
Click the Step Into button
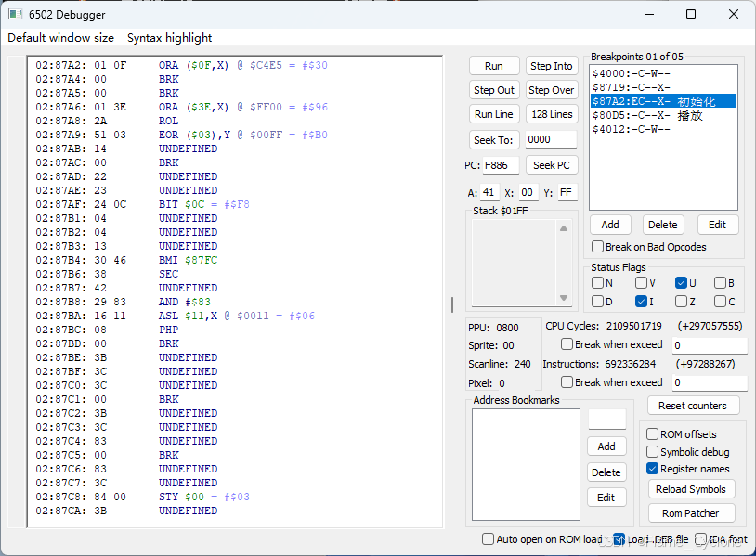(x=551, y=66)
